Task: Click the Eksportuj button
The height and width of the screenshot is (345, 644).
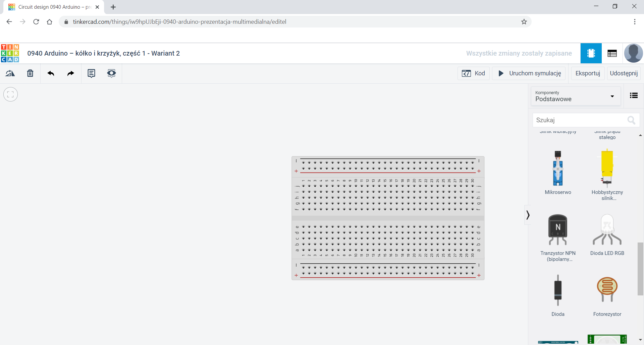Action: 588,73
